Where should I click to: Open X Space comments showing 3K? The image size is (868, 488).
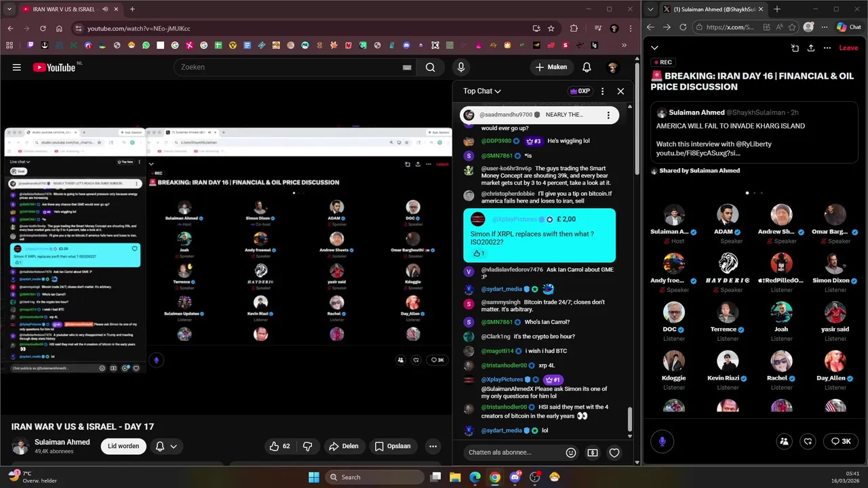(841, 441)
